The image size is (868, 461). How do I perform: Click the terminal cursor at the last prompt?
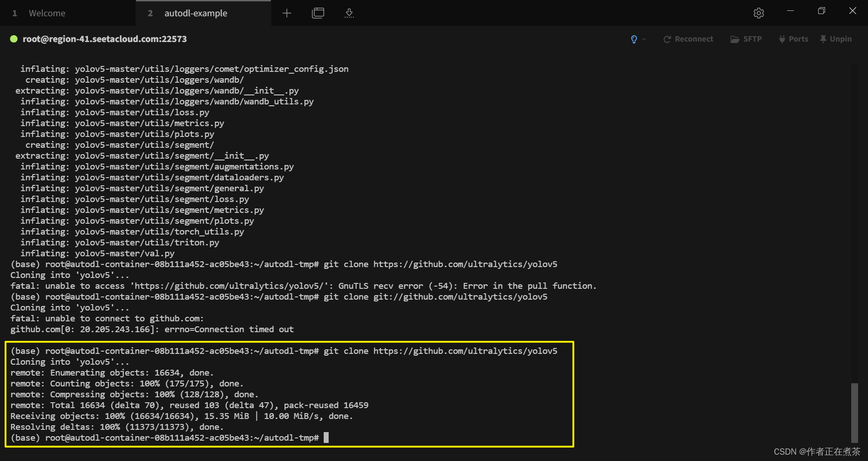click(326, 437)
